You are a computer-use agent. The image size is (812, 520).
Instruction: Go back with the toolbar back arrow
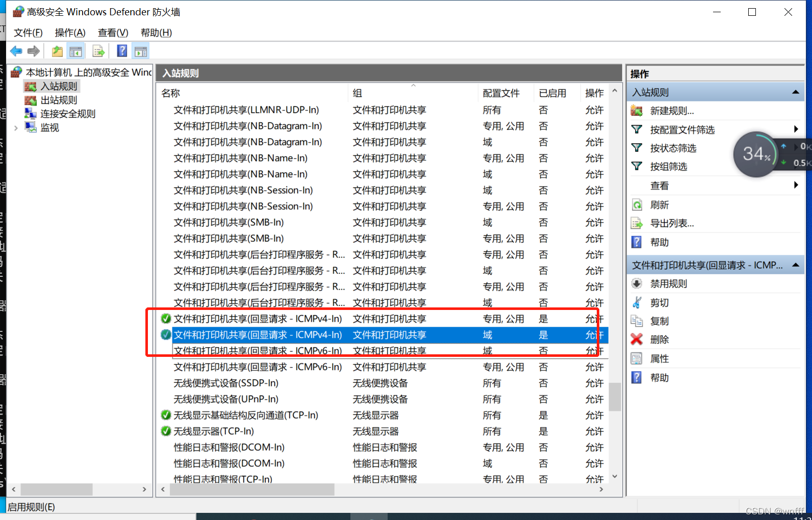pos(16,51)
